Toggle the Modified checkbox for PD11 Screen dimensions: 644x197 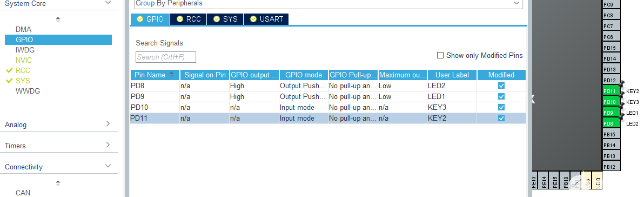pyautogui.click(x=501, y=118)
